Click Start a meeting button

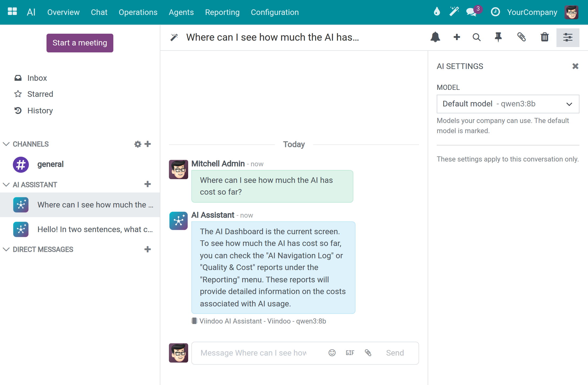coord(80,43)
